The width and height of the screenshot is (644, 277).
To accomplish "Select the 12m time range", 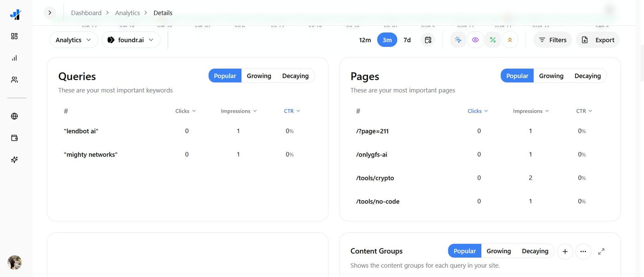I will click(365, 40).
